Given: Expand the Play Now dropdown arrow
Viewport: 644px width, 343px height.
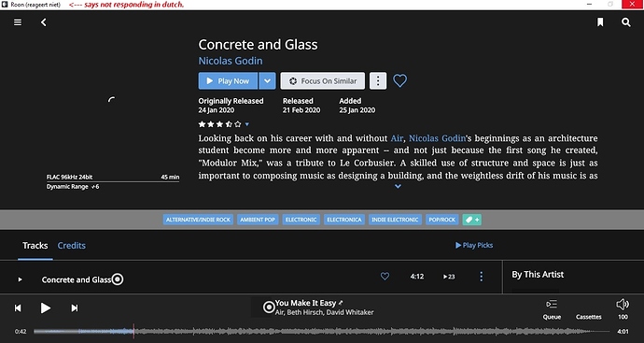Looking at the screenshot, I should [267, 81].
